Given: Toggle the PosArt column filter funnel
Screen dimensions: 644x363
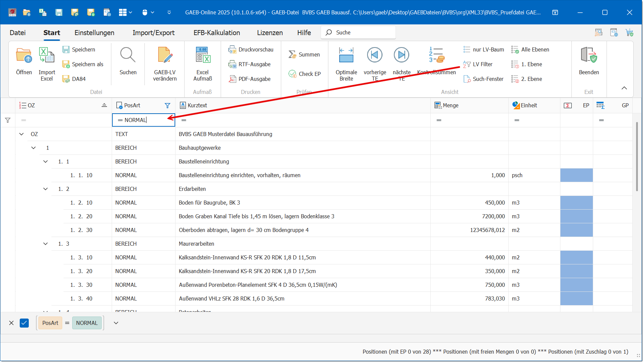Looking at the screenshot, I should [168, 106].
